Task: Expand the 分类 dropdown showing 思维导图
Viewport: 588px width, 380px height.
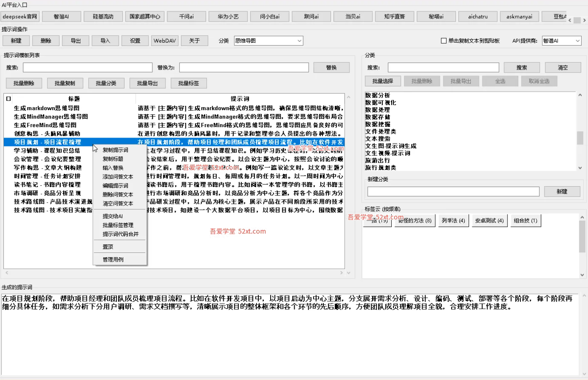Action: point(268,41)
